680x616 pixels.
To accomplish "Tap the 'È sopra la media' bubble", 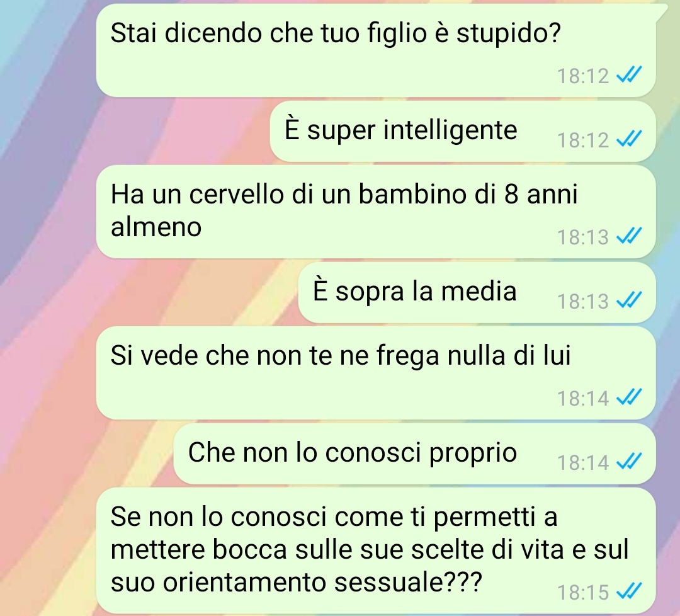I will [477, 292].
